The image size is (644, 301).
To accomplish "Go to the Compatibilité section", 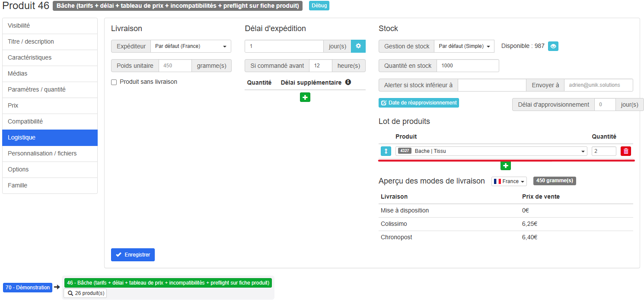I will (x=50, y=122).
